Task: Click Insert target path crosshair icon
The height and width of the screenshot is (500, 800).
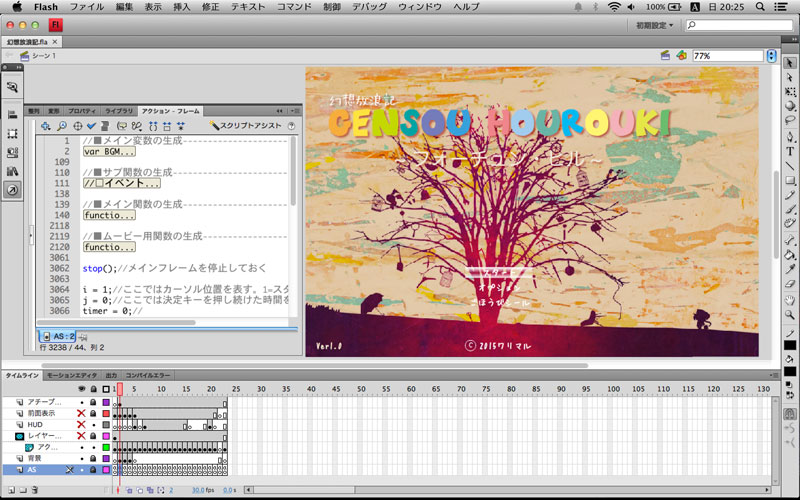Action: (78, 126)
